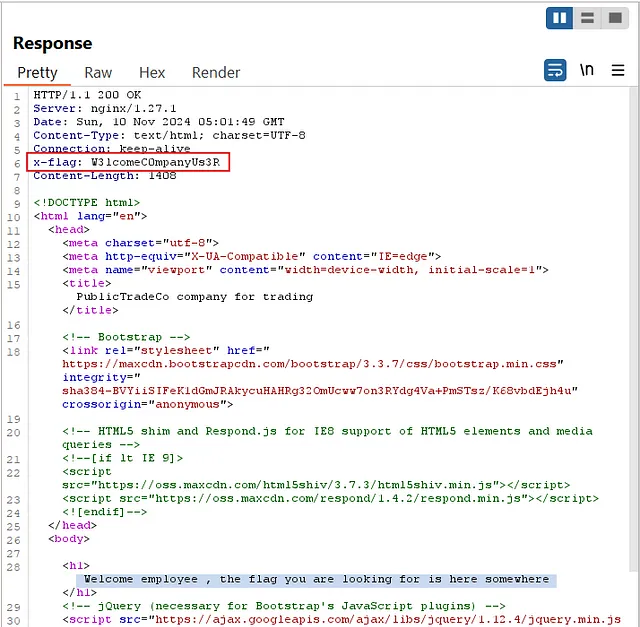The image size is (640, 627).
Task: Click the Server nginx/1.27.1 header
Action: coord(104,108)
